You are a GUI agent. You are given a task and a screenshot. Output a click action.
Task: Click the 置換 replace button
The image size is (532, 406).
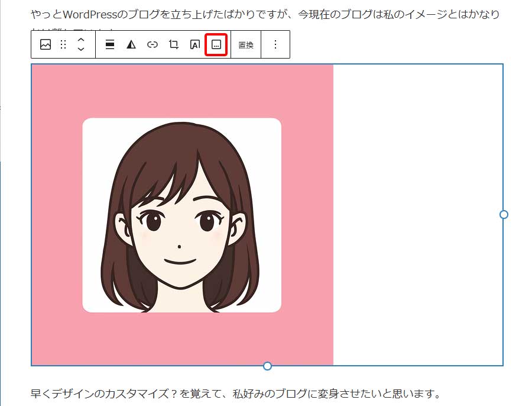[245, 44]
